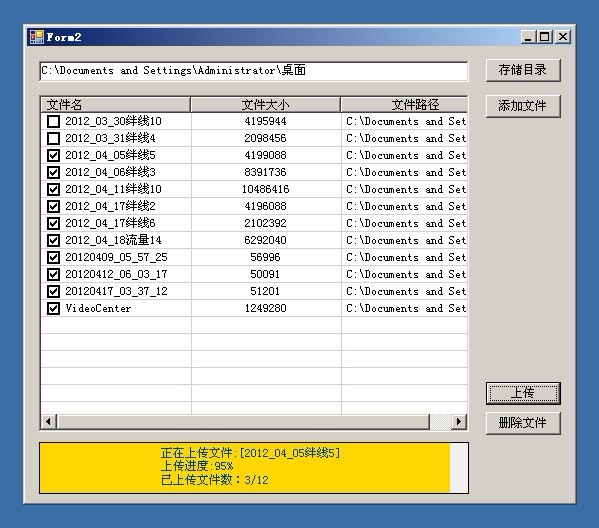Select the 2012_04_11绊线10 file row
Image resolution: width=599 pixels, height=528 pixels.
click(254, 189)
